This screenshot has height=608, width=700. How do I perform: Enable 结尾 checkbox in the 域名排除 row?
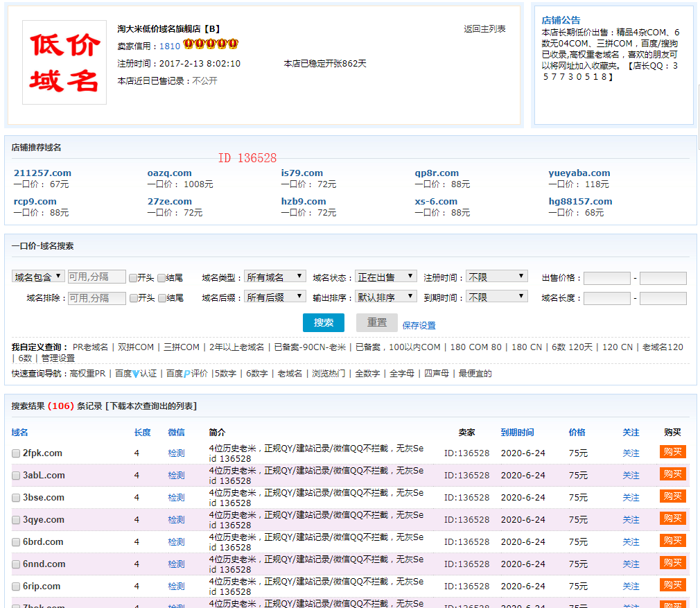point(161,298)
